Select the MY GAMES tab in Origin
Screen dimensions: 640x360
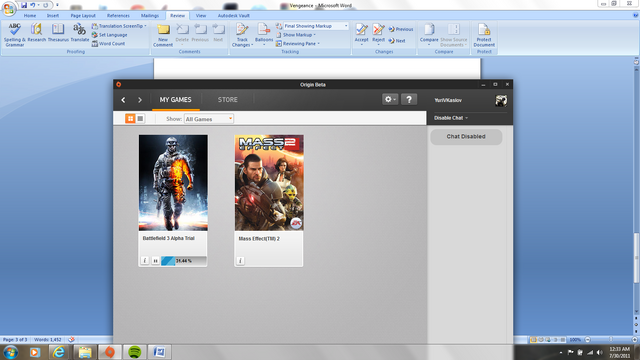tap(176, 100)
